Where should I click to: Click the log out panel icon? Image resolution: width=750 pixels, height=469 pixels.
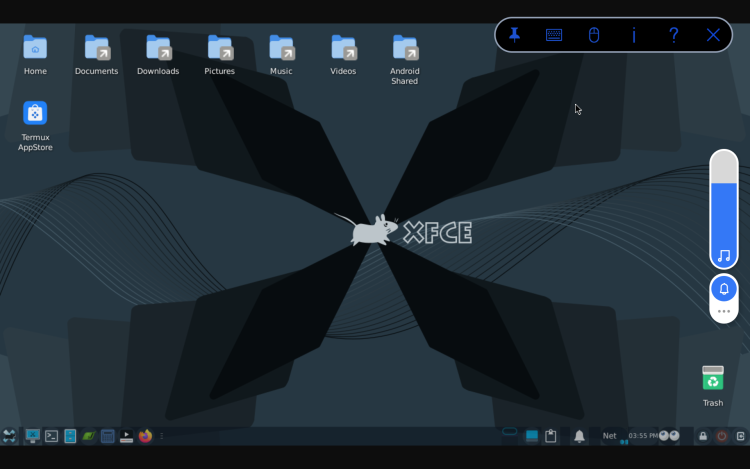click(740, 436)
